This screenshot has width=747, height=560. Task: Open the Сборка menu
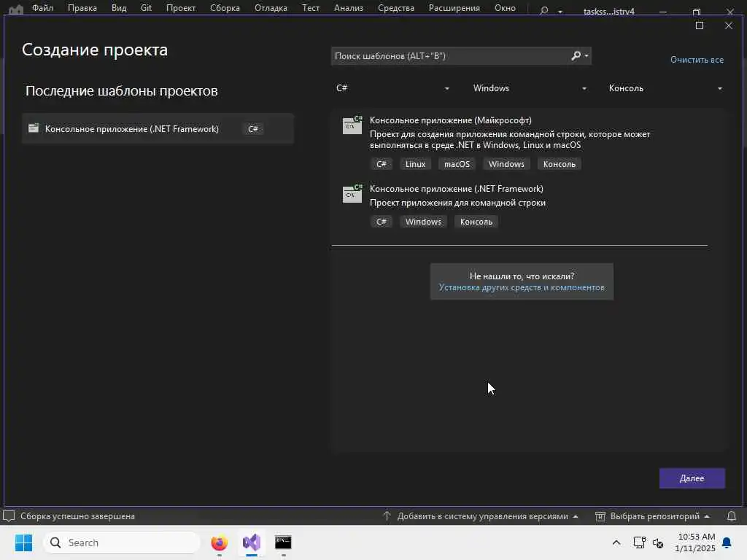[225, 7]
